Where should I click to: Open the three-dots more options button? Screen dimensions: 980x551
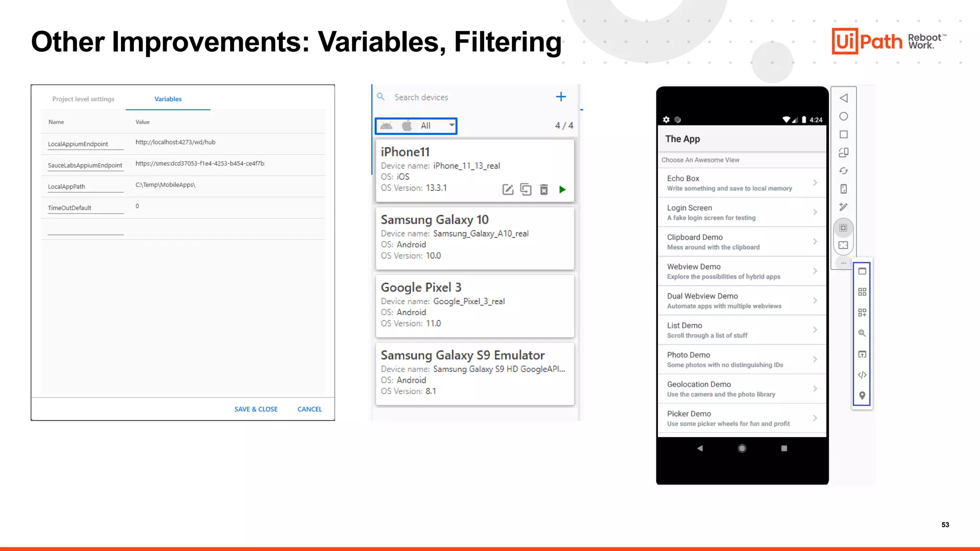(844, 263)
